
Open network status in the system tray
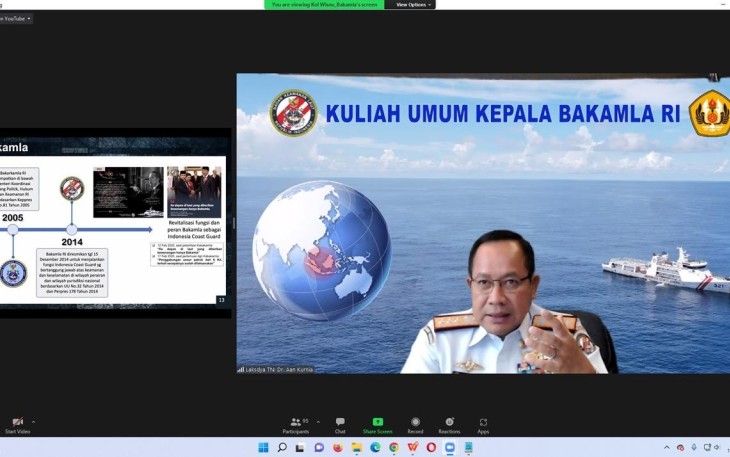click(x=707, y=447)
